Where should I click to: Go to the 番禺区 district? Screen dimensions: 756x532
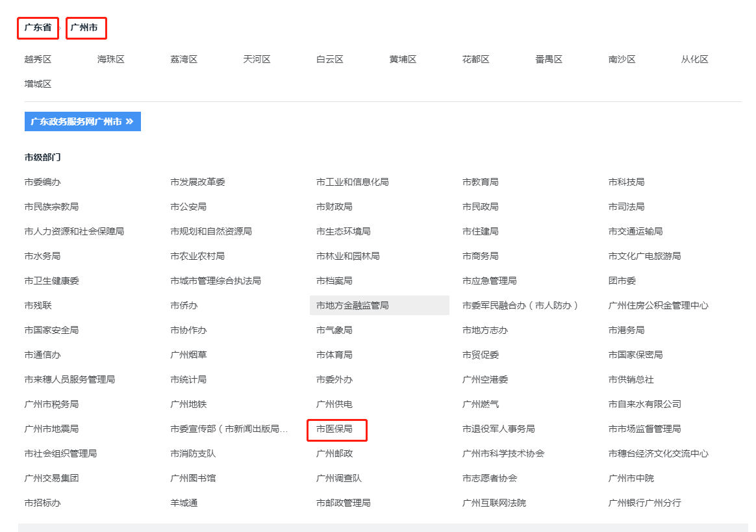[x=549, y=59]
